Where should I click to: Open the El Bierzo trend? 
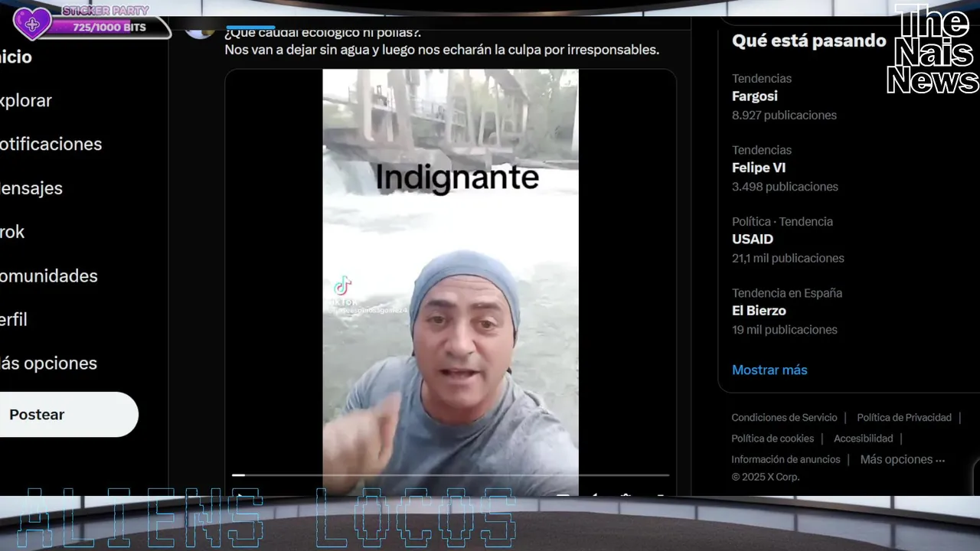[759, 311]
